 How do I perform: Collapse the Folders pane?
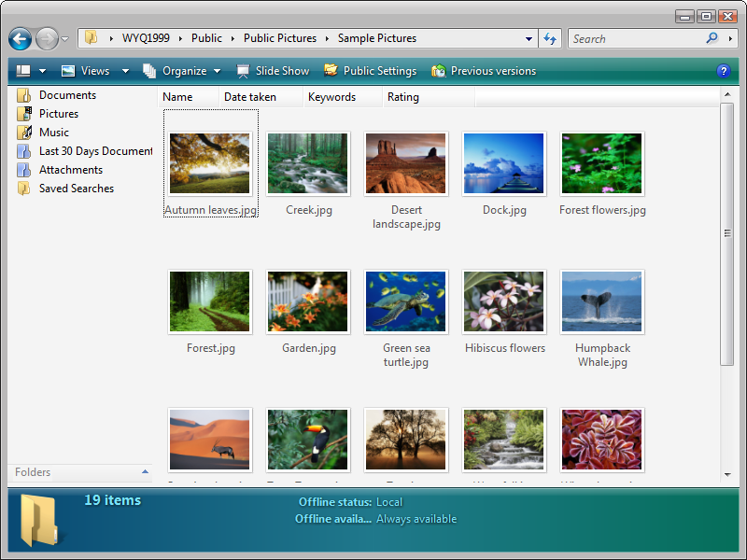pos(143,472)
